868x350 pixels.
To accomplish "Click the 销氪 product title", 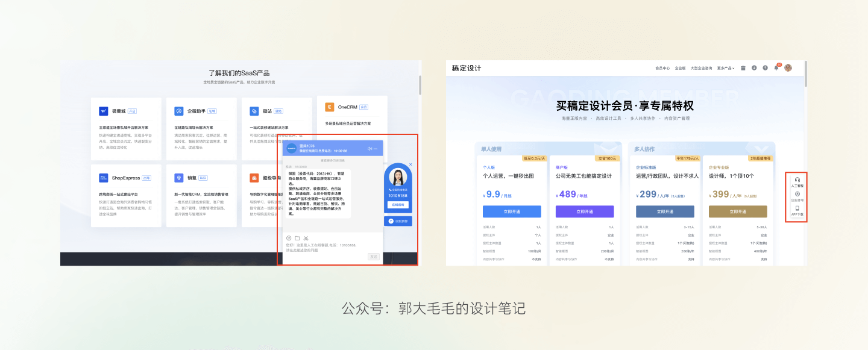I will pos(192,178).
